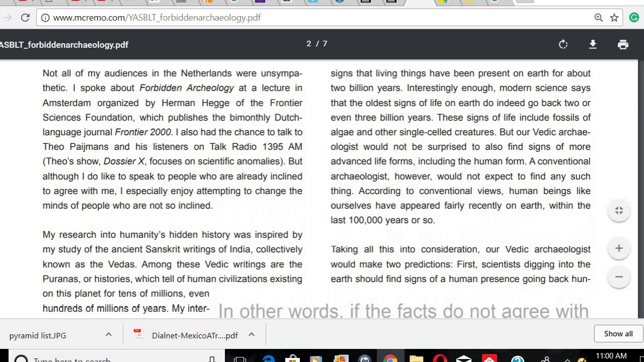Open the downloaded Dialnet-MexicoATr pdf
The image size is (644, 362).
(x=186, y=335)
